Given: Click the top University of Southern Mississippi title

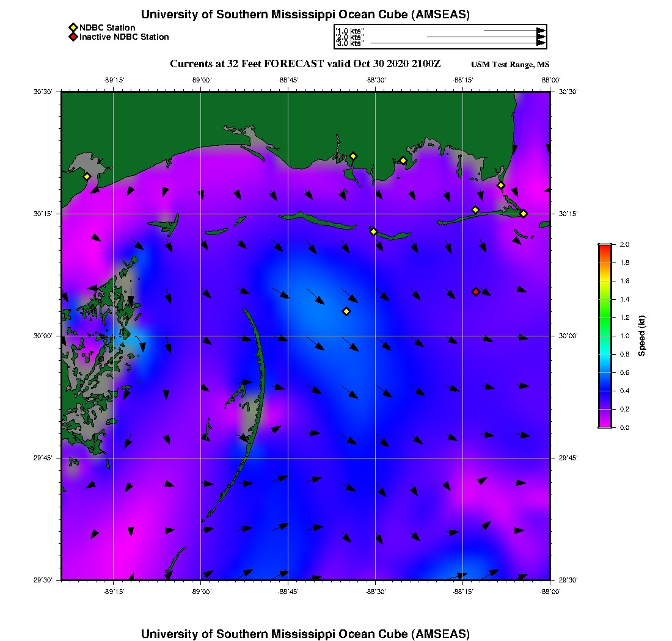Looking at the screenshot, I should [x=305, y=15].
